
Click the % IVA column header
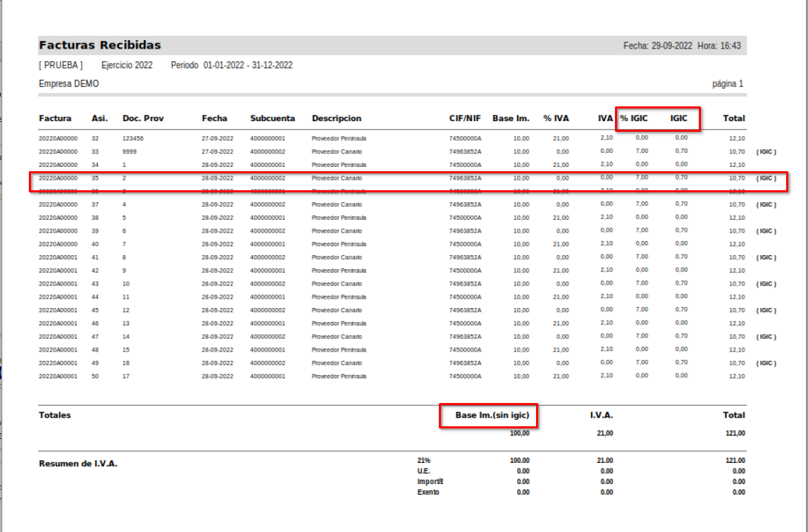tap(556, 118)
